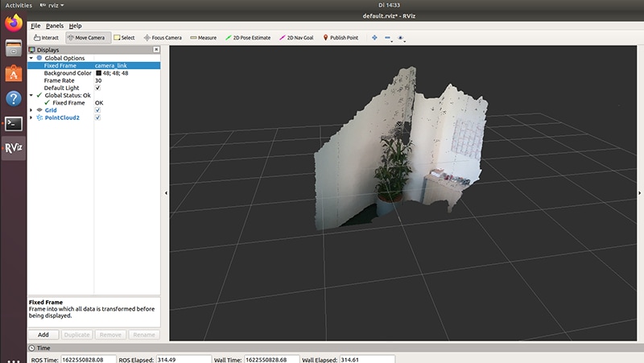This screenshot has height=363, width=644.
Task: Click the Background Color swatch
Action: coord(98,73)
